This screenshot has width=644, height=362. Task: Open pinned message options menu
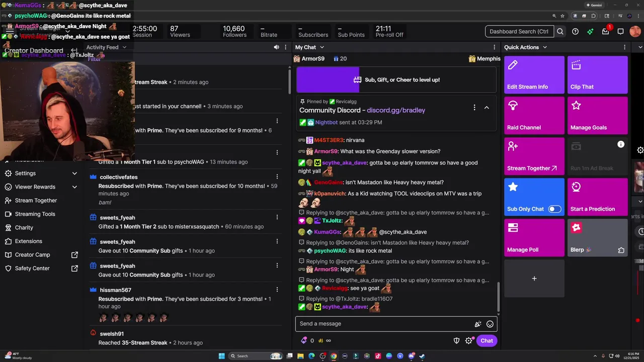coord(474,108)
